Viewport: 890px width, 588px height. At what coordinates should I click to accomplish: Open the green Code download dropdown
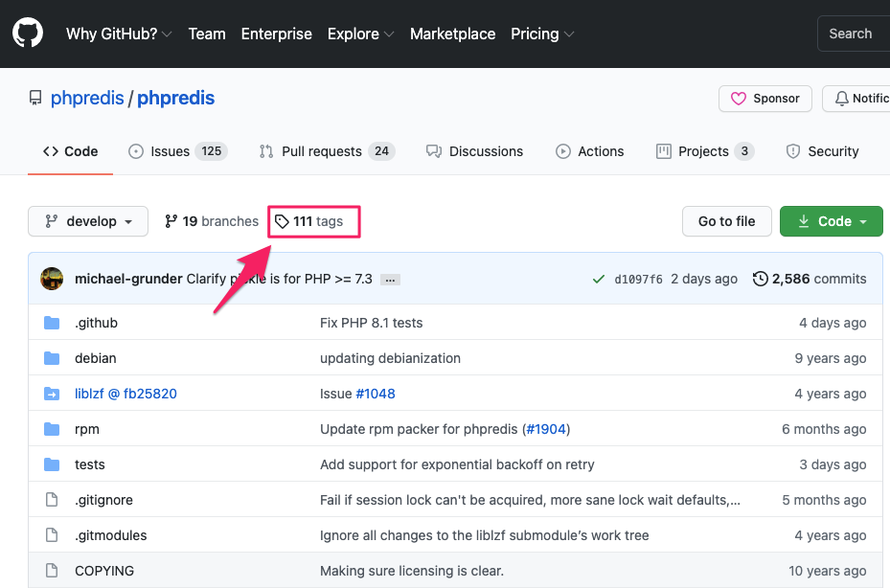pos(831,221)
